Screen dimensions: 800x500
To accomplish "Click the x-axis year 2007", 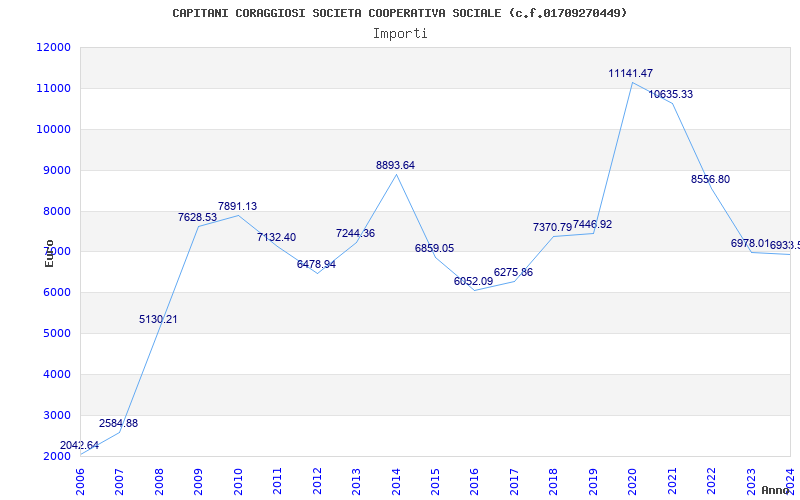I will click(x=119, y=481).
